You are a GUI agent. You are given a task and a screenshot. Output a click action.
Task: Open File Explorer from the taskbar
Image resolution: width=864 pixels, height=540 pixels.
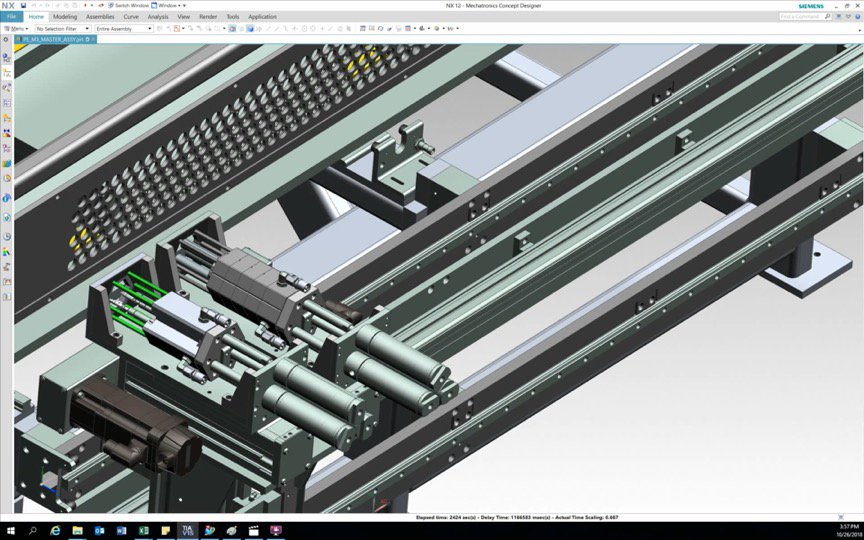point(77,531)
